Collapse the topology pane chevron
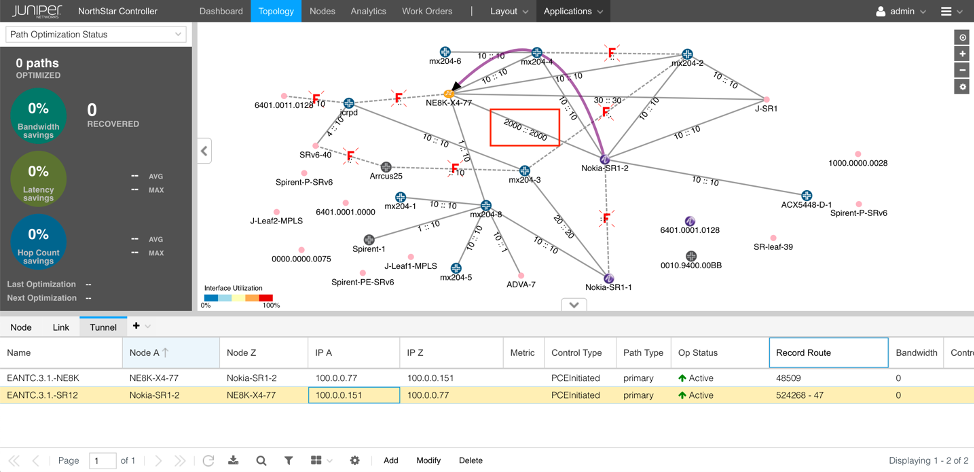 [x=573, y=305]
